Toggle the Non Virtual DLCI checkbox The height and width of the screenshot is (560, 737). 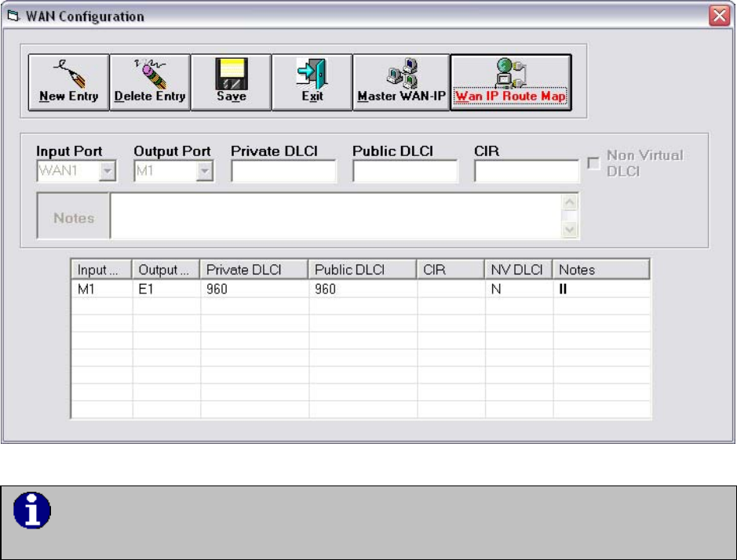[595, 163]
